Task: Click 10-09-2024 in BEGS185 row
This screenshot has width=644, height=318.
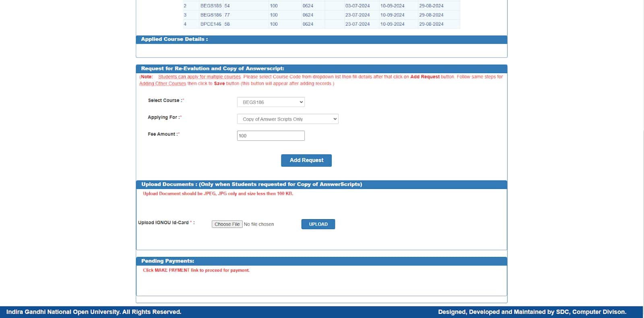Action: 392,6
